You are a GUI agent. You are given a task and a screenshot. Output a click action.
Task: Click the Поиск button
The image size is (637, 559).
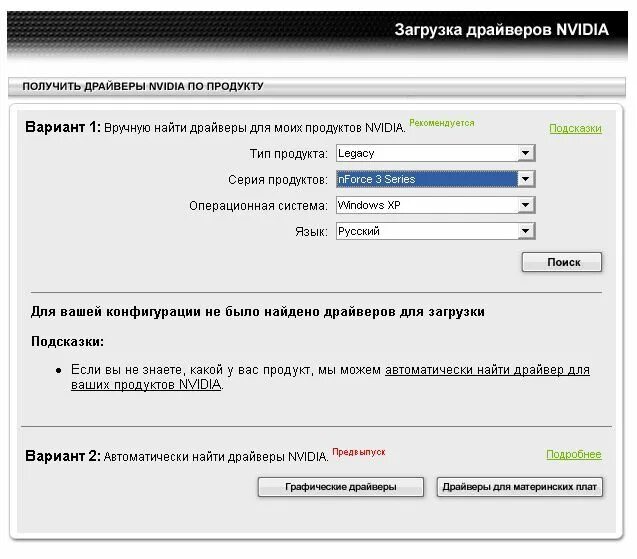coord(562,262)
